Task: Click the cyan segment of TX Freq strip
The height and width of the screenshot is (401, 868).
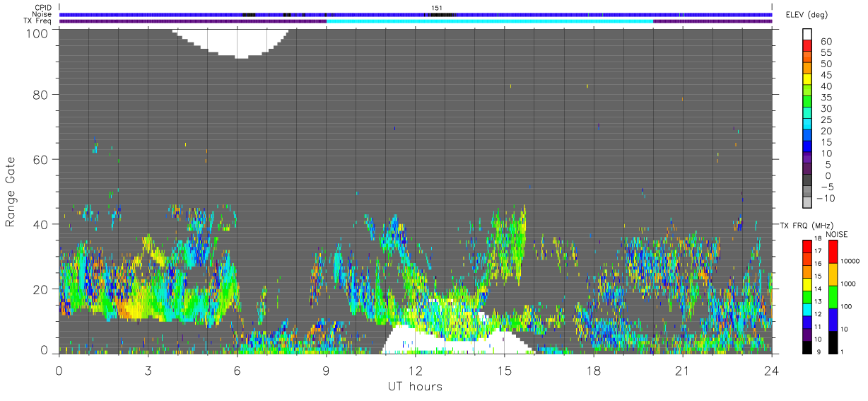Action: [x=489, y=21]
